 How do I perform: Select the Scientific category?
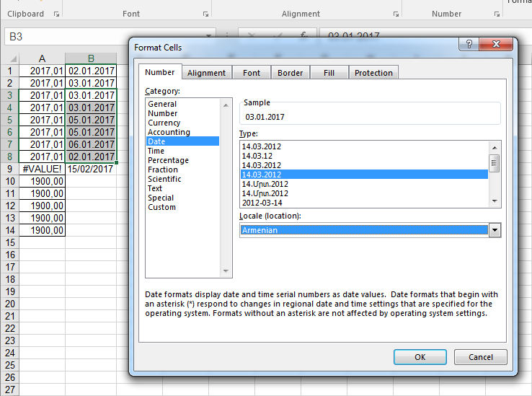click(182, 179)
